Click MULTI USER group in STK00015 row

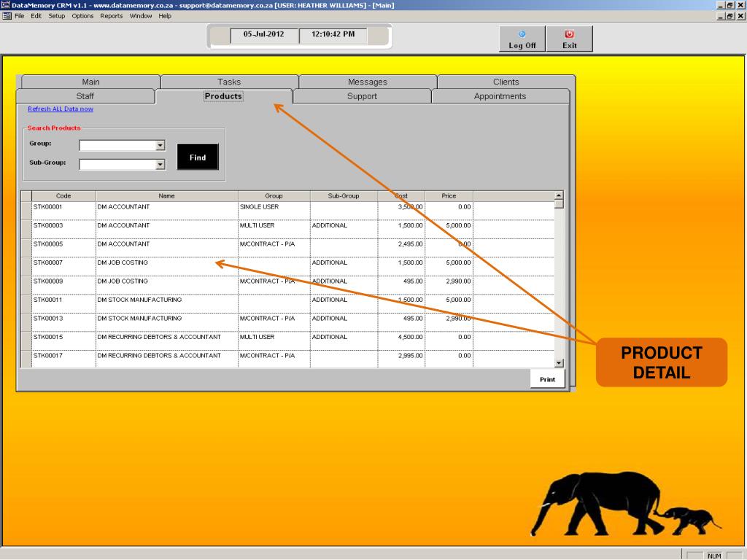(274, 341)
